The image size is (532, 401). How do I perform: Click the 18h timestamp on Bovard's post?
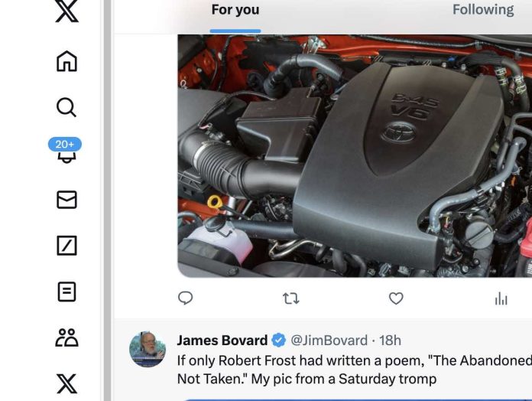[x=390, y=341]
